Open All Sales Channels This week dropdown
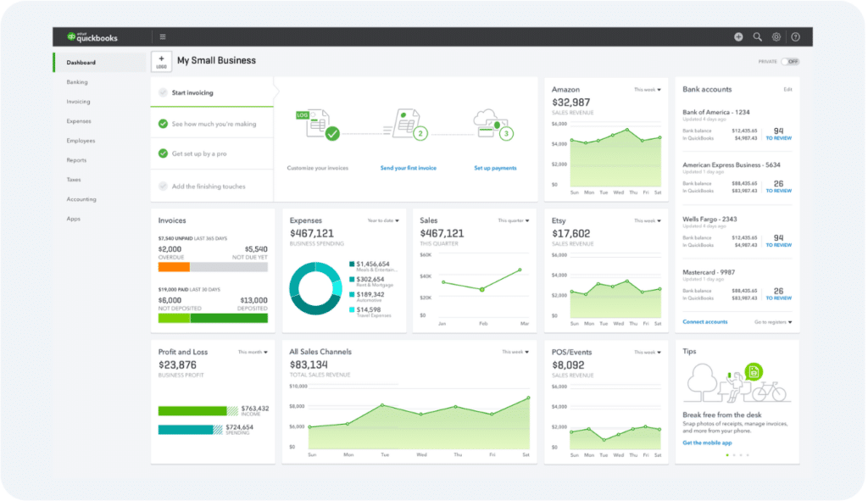Image resolution: width=868 pixels, height=501 pixels. click(515, 352)
